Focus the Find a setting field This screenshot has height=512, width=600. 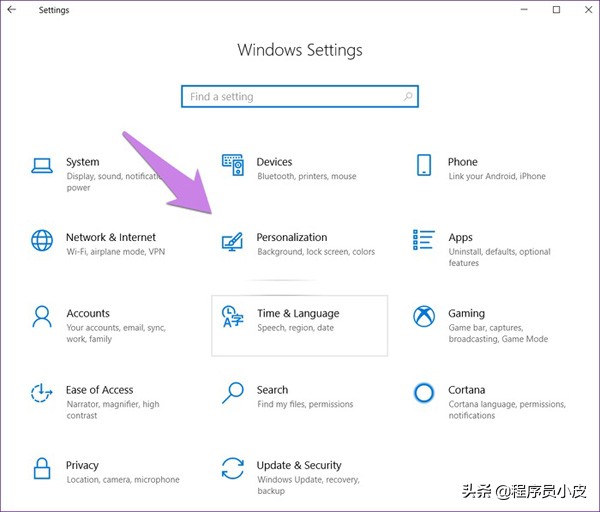300,96
